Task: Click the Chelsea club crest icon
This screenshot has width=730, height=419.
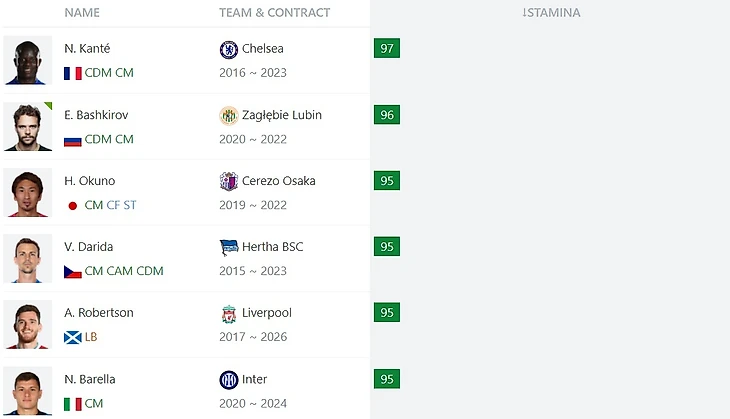Action: pos(229,49)
